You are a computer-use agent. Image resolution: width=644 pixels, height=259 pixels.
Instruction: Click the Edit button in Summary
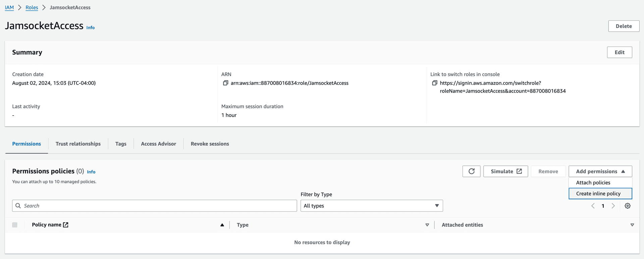pyautogui.click(x=620, y=52)
